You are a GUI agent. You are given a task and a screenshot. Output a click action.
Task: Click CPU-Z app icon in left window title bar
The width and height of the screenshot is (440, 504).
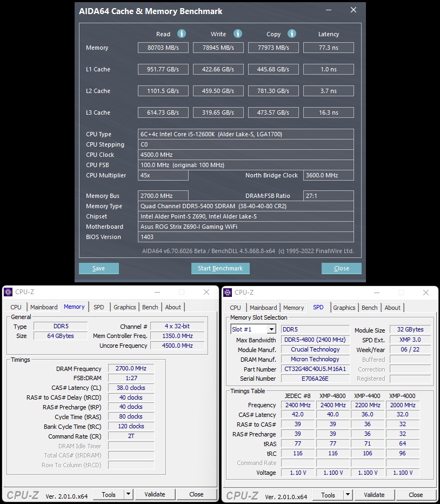8,292
